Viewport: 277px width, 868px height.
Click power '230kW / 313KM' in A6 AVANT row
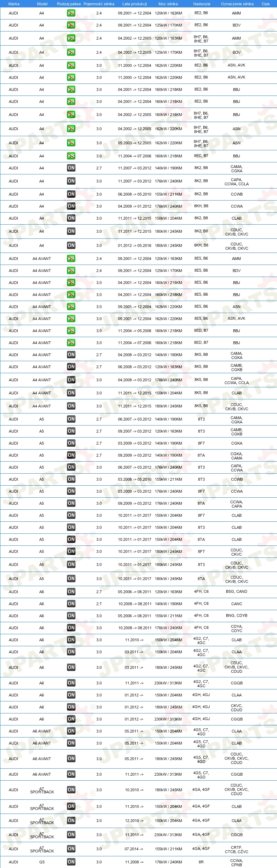tap(168, 774)
